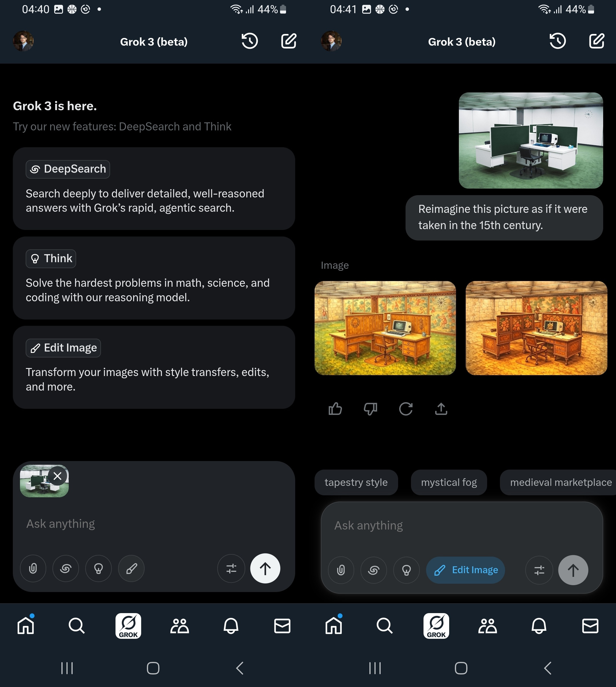Viewport: 616px width, 687px height.
Task: Select Grok tab in the left bottom bar
Action: pyautogui.click(x=128, y=625)
